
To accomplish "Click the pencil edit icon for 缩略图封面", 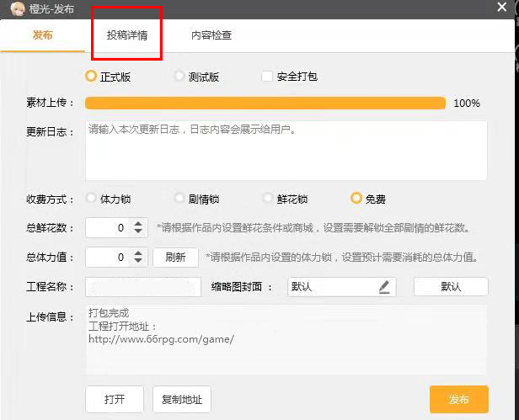I will pos(384,287).
